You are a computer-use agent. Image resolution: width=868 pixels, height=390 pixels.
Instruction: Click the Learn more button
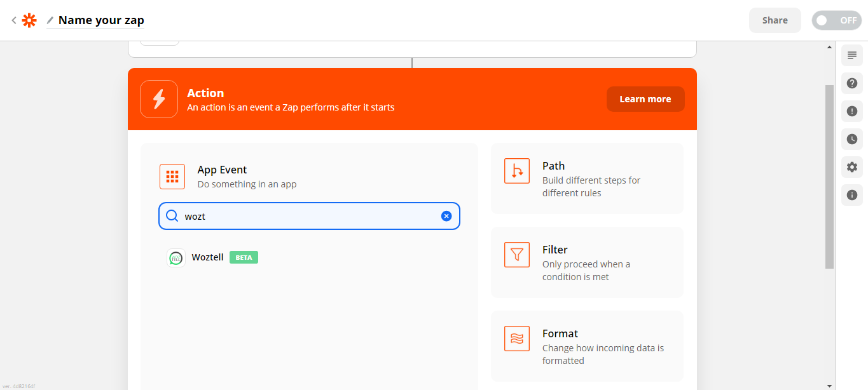pyautogui.click(x=645, y=99)
